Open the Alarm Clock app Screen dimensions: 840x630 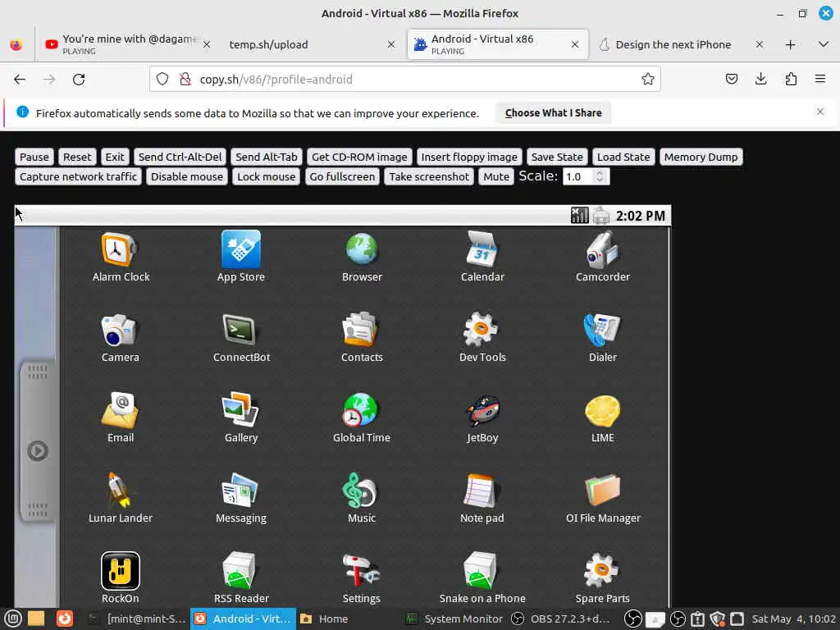pyautogui.click(x=121, y=257)
